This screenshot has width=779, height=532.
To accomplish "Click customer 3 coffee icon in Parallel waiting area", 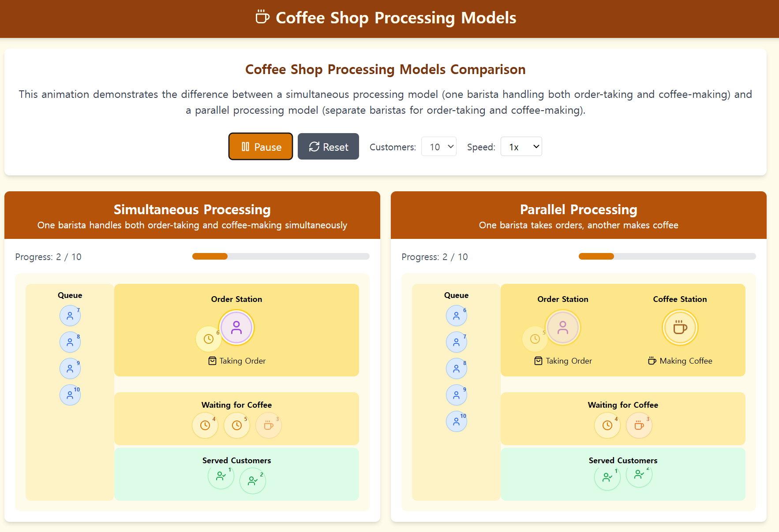I will (639, 425).
